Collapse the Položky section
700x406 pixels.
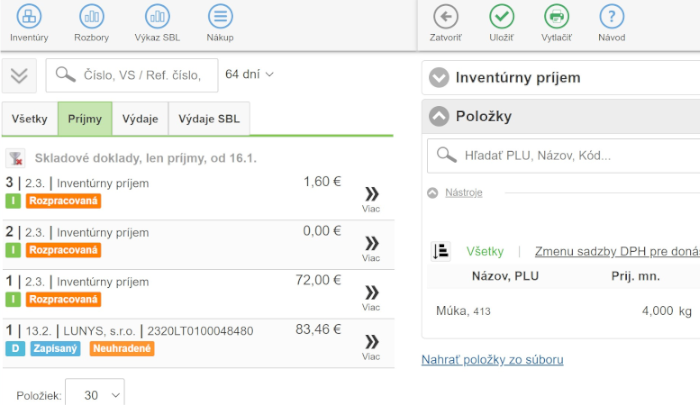438,117
